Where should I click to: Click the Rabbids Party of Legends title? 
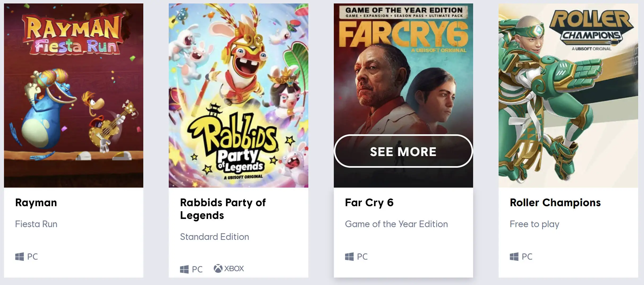(223, 209)
